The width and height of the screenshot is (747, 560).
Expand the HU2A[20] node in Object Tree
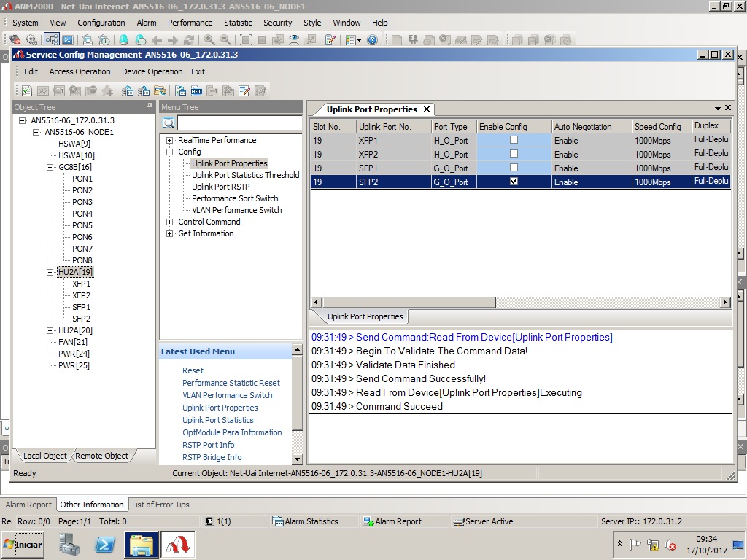50,330
